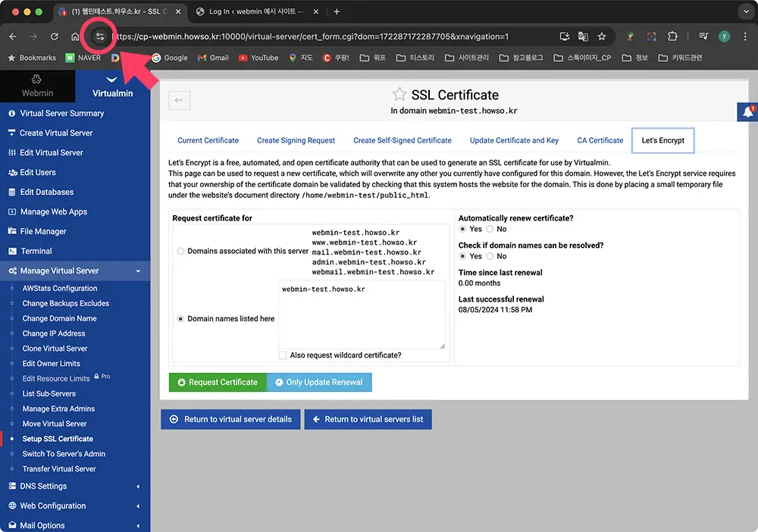Image resolution: width=758 pixels, height=532 pixels.
Task: Set domain resolve check to Yes
Action: click(x=462, y=256)
